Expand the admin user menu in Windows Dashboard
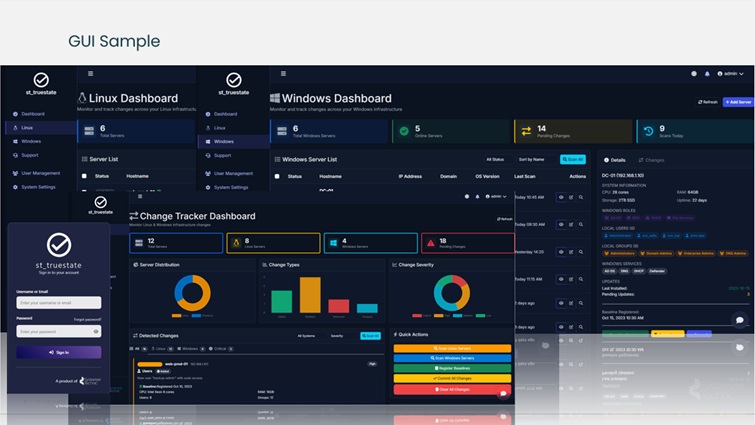 pyautogui.click(x=733, y=74)
